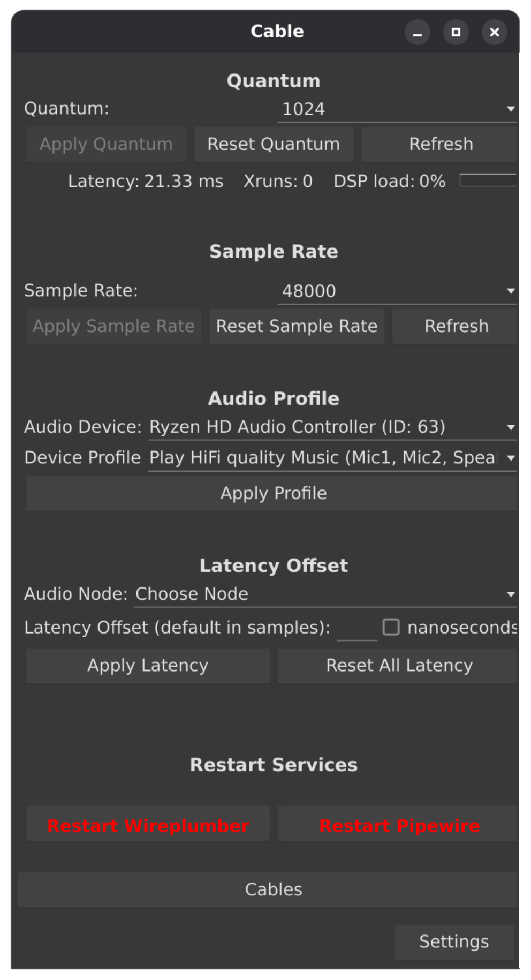Apply the selected audio profile

tap(272, 494)
